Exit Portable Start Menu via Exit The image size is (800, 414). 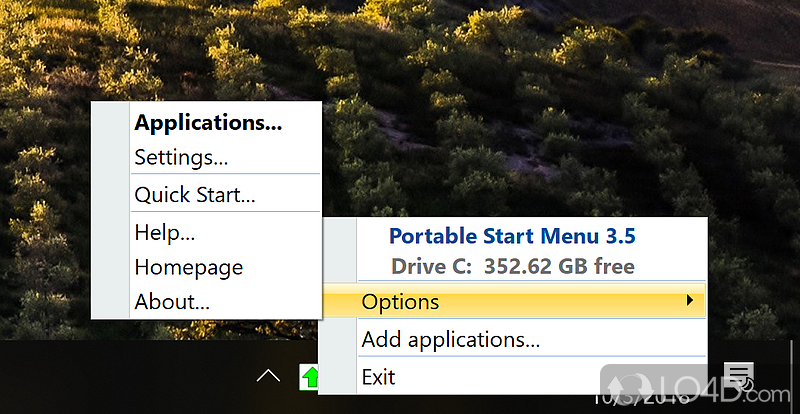click(x=531, y=377)
